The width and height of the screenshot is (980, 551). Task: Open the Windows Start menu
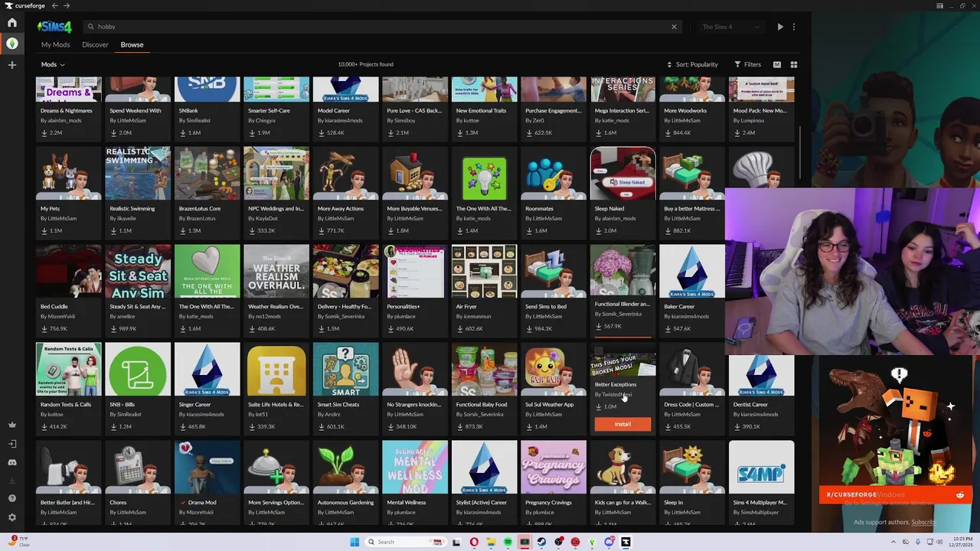pos(354,542)
